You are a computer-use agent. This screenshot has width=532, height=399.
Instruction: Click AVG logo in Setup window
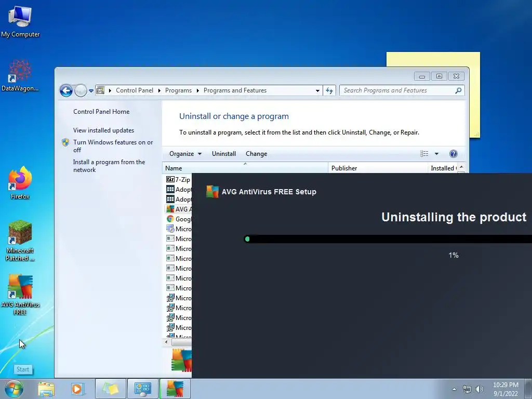(x=212, y=192)
